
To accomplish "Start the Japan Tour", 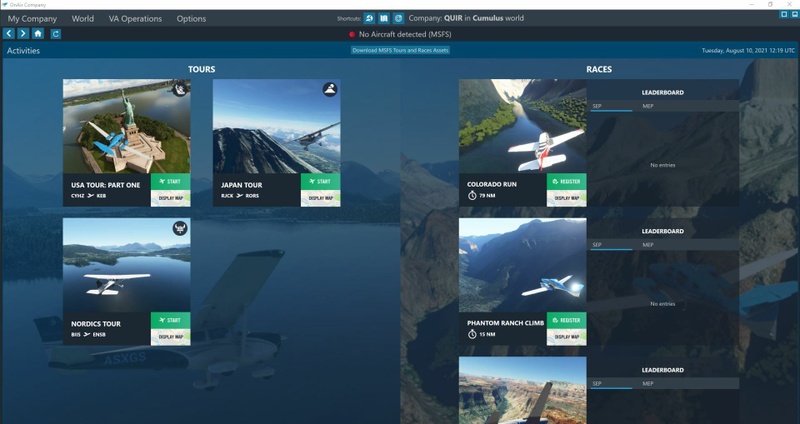I will [x=320, y=181].
